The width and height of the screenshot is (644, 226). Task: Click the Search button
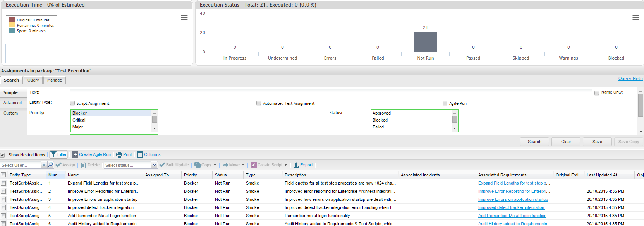[x=534, y=142]
